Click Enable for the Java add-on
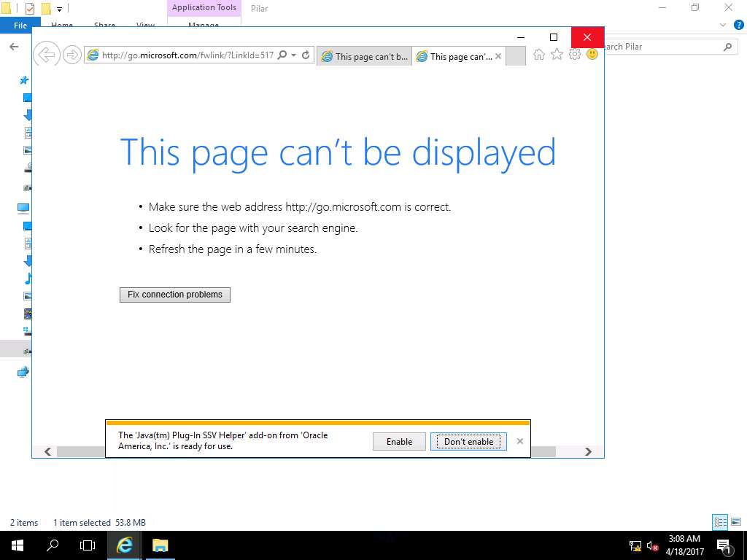Viewport: 747px width, 560px height. (x=399, y=441)
